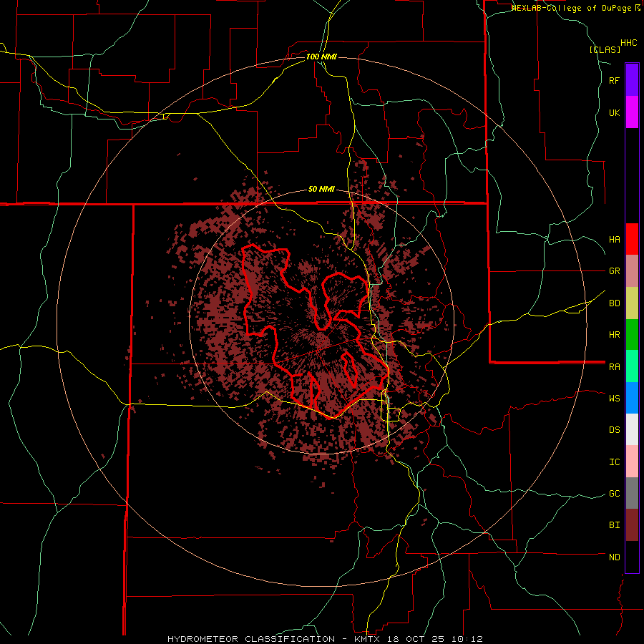Click the 'NEXLAB-College of DuPage' credit text
644x644 pixels.
[571, 8]
